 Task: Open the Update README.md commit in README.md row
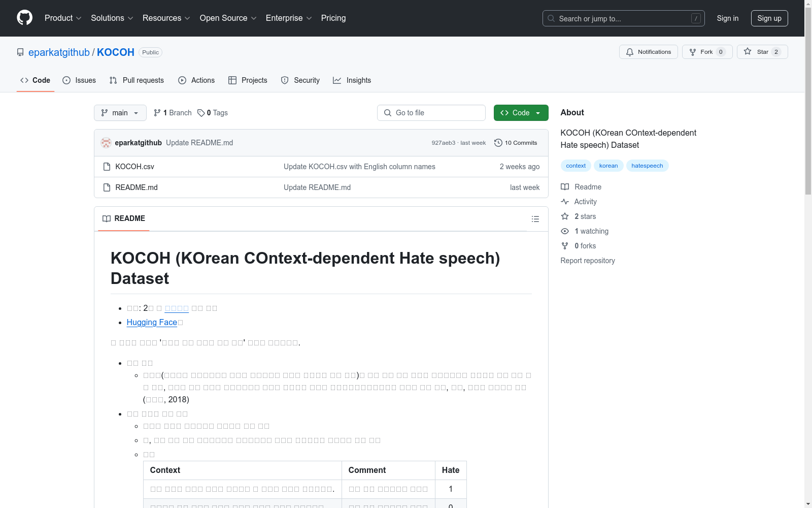tap(317, 187)
